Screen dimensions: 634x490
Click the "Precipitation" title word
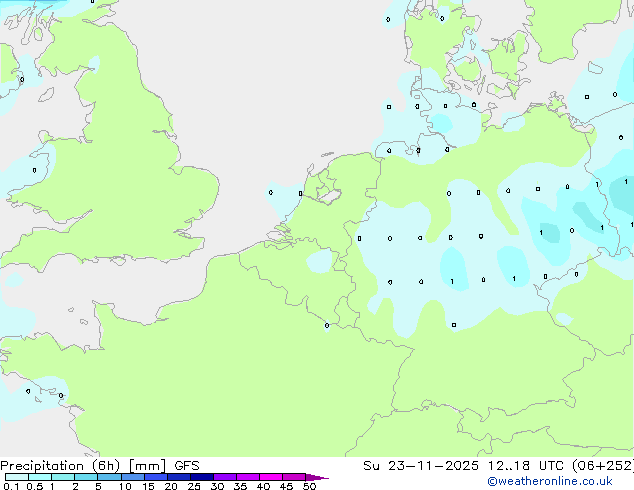(42, 466)
